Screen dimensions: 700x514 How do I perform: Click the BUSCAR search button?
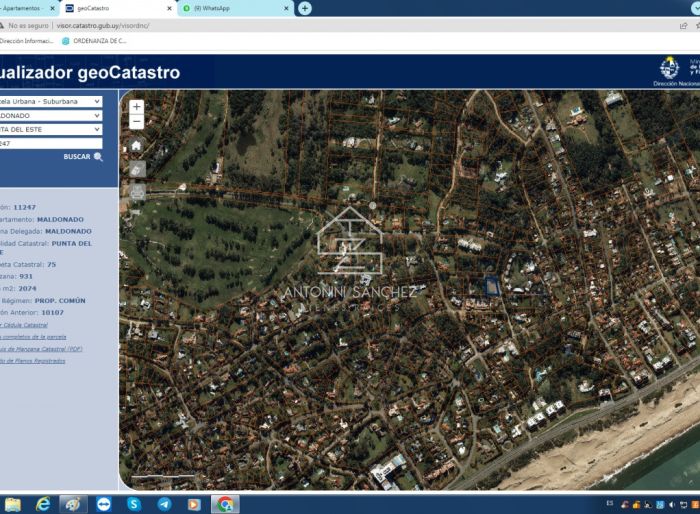pos(83,157)
